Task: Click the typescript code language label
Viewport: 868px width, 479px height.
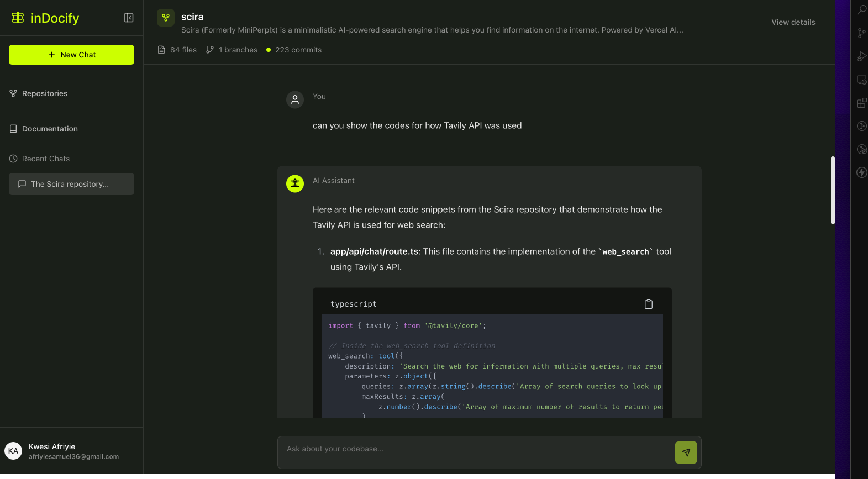Action: [x=354, y=304]
